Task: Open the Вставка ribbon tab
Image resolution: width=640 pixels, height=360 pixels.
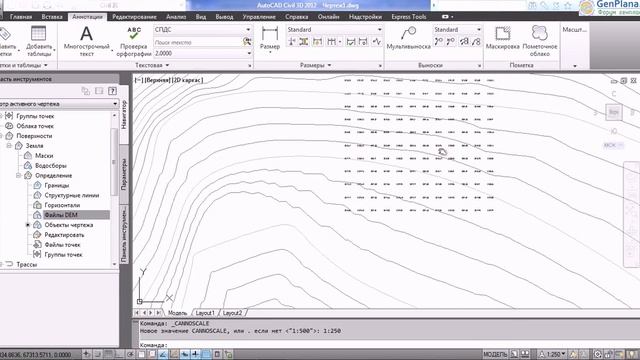Action: pyautogui.click(x=52, y=17)
